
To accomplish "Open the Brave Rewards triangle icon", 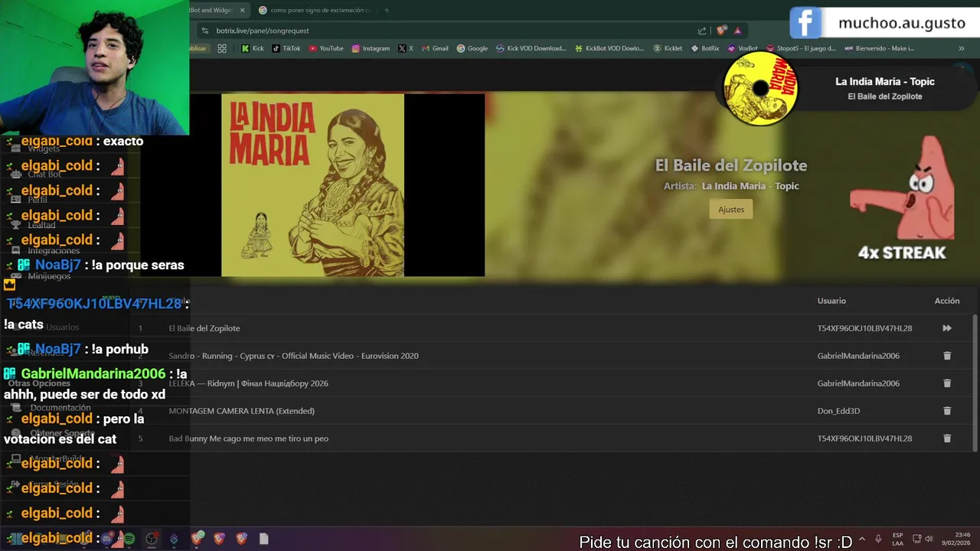I will [737, 31].
